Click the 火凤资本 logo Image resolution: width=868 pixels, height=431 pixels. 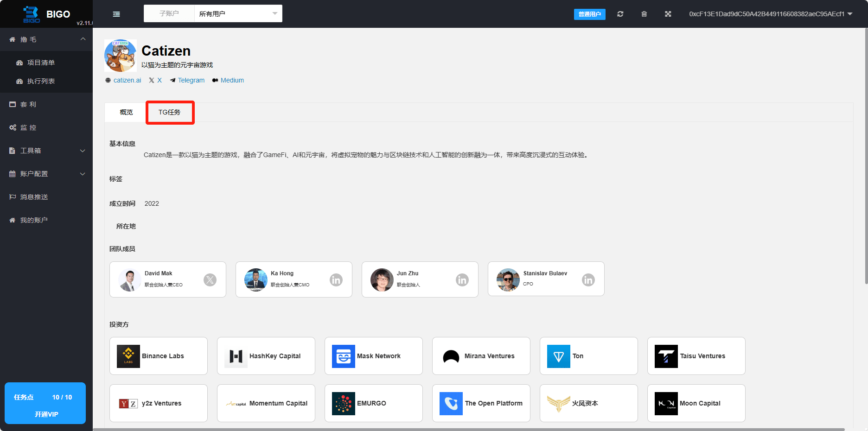pos(559,404)
